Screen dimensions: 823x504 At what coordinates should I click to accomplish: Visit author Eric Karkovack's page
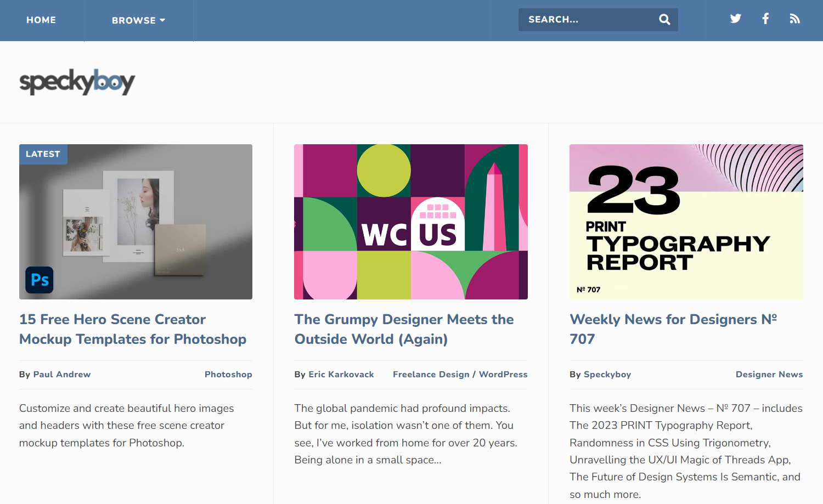(x=341, y=375)
